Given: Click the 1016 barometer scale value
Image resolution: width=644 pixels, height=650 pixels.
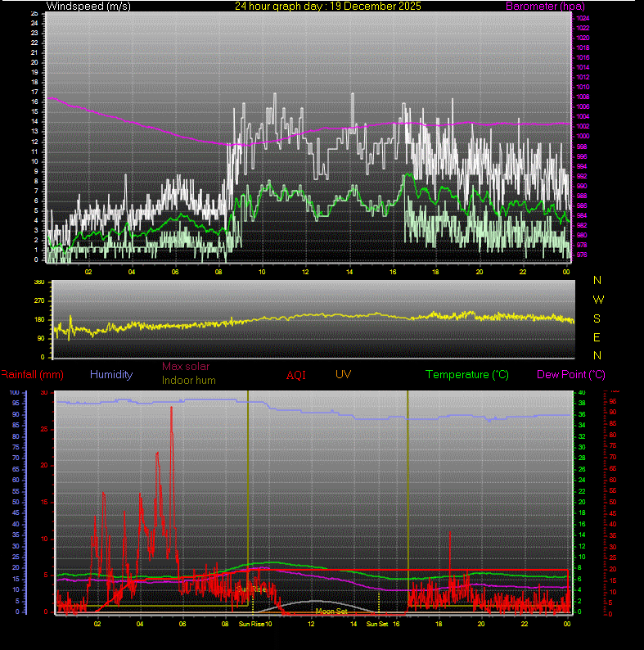Looking at the screenshot, I should pos(583,57).
